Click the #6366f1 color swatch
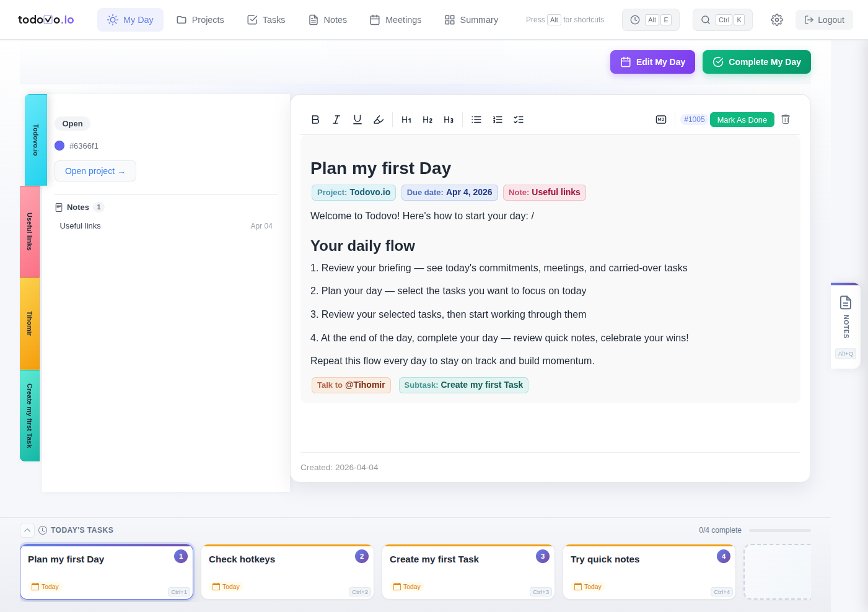Image resolution: width=868 pixels, height=612 pixels. click(x=59, y=146)
